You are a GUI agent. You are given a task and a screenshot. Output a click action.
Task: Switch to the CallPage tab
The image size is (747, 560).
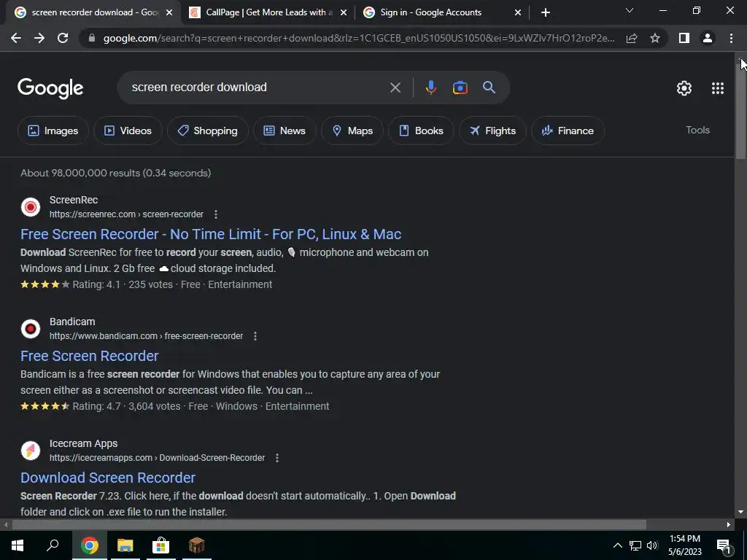click(x=268, y=13)
